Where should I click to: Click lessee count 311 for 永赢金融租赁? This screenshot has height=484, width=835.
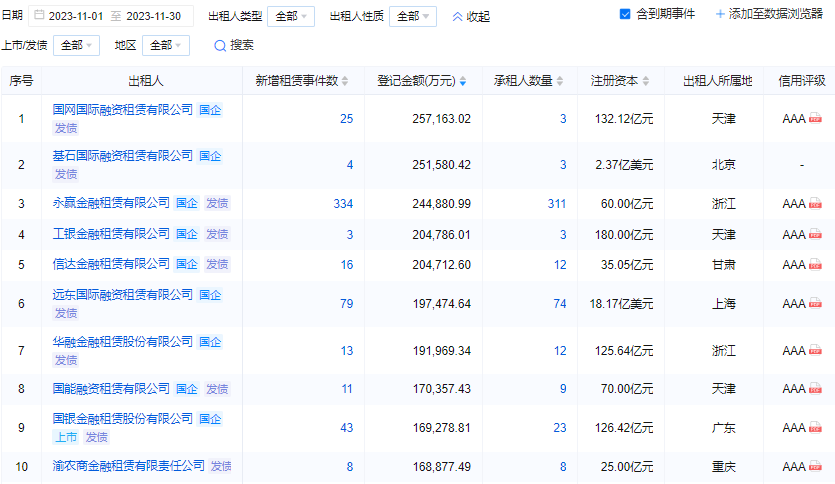[x=556, y=204]
